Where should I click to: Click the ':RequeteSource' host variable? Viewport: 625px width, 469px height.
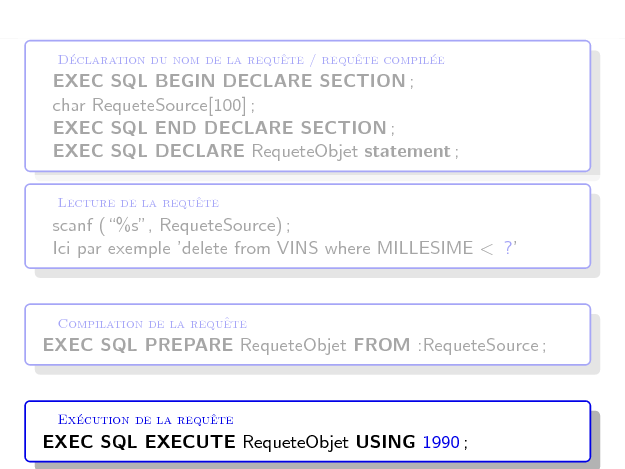pyautogui.click(x=479, y=346)
